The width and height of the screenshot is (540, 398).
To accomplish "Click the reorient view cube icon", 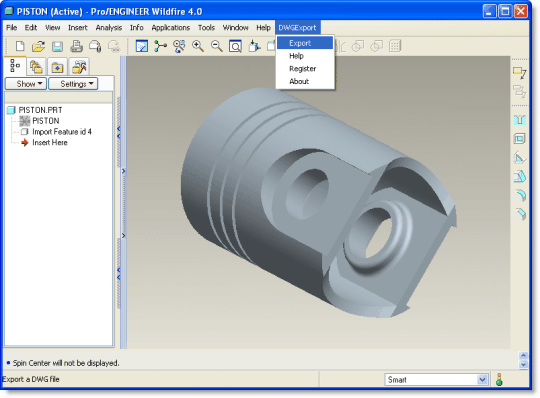I will 254,46.
